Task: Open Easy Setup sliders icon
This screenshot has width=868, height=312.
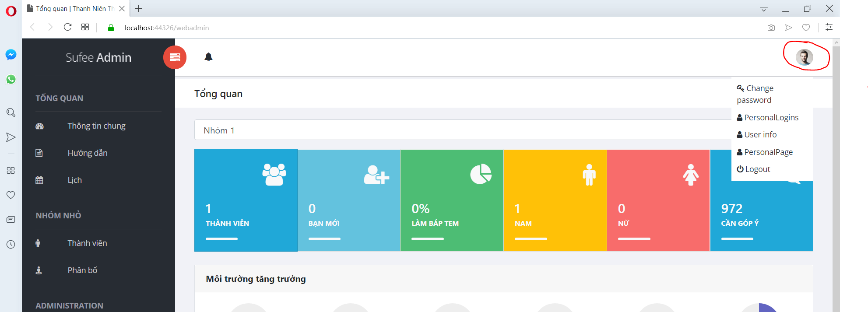Action: pos(829,27)
